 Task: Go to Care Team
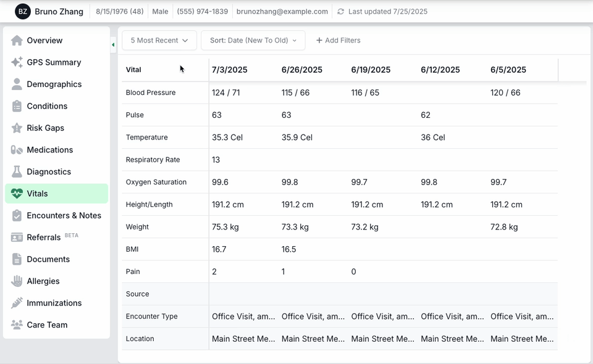[56, 325]
